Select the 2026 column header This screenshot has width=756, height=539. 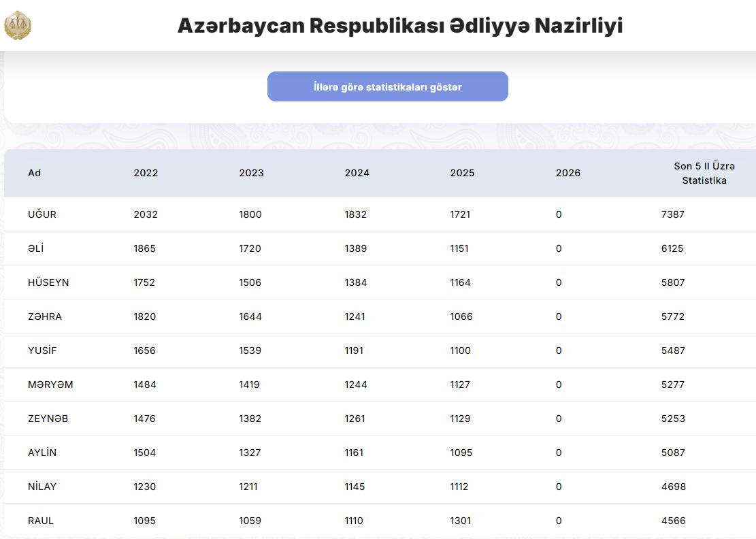(568, 173)
